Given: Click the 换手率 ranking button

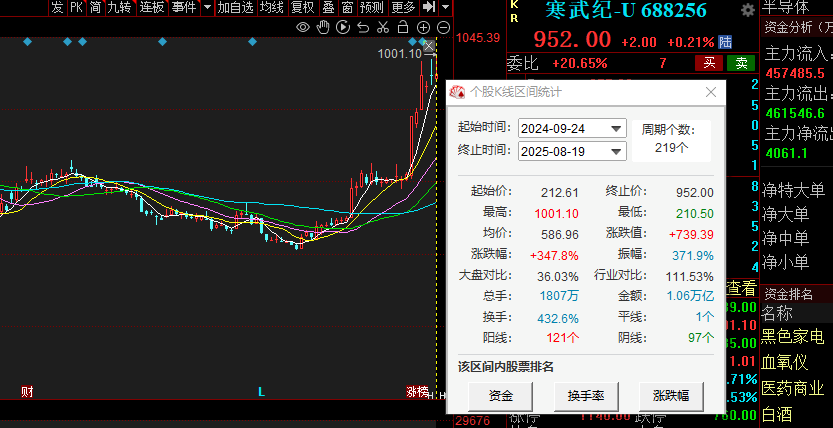Looking at the screenshot, I should [585, 396].
